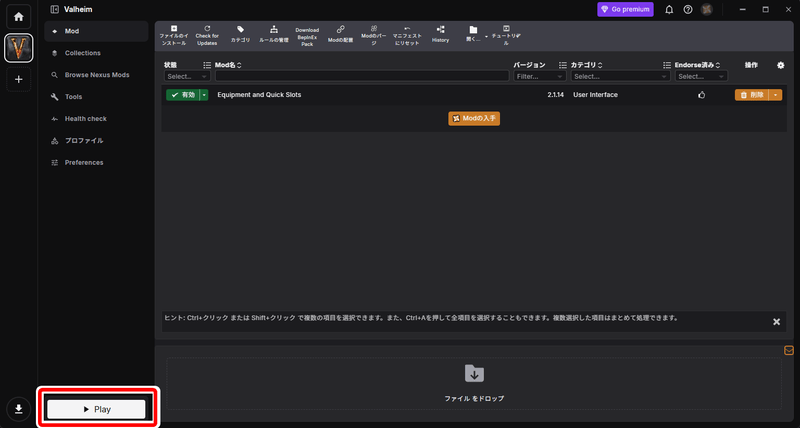Sort by Mod名 column header
This screenshot has width=800, height=428.
(x=228, y=65)
